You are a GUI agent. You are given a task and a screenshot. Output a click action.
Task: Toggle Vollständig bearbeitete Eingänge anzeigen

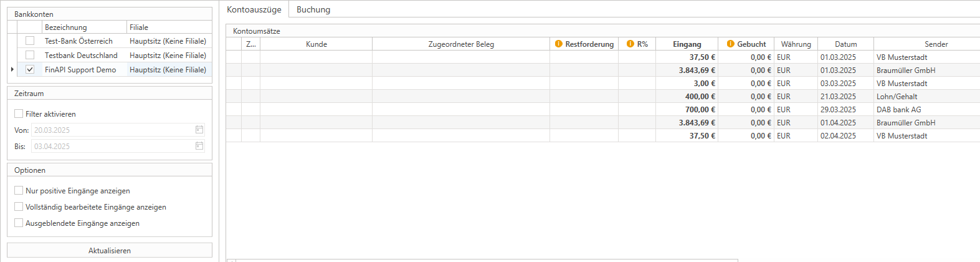coord(19,206)
